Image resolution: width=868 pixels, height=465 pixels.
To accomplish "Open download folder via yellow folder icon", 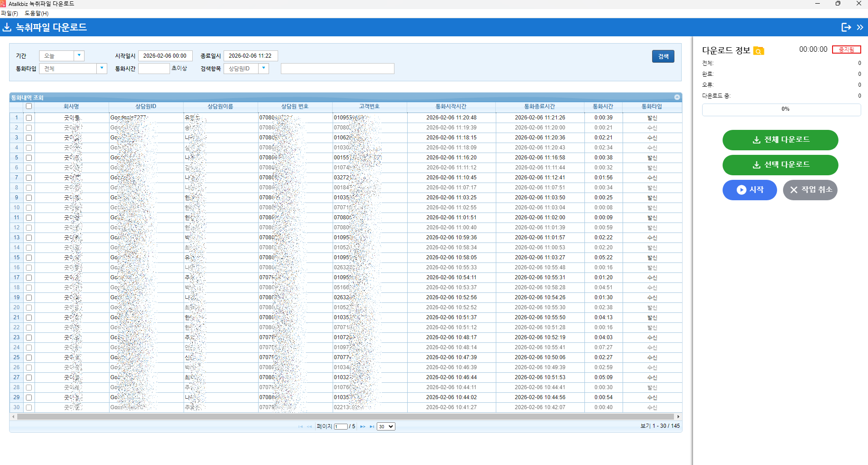I will coord(758,51).
